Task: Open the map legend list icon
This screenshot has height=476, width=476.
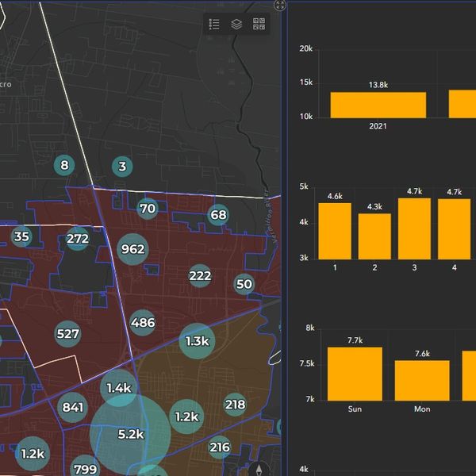Action: click(214, 25)
